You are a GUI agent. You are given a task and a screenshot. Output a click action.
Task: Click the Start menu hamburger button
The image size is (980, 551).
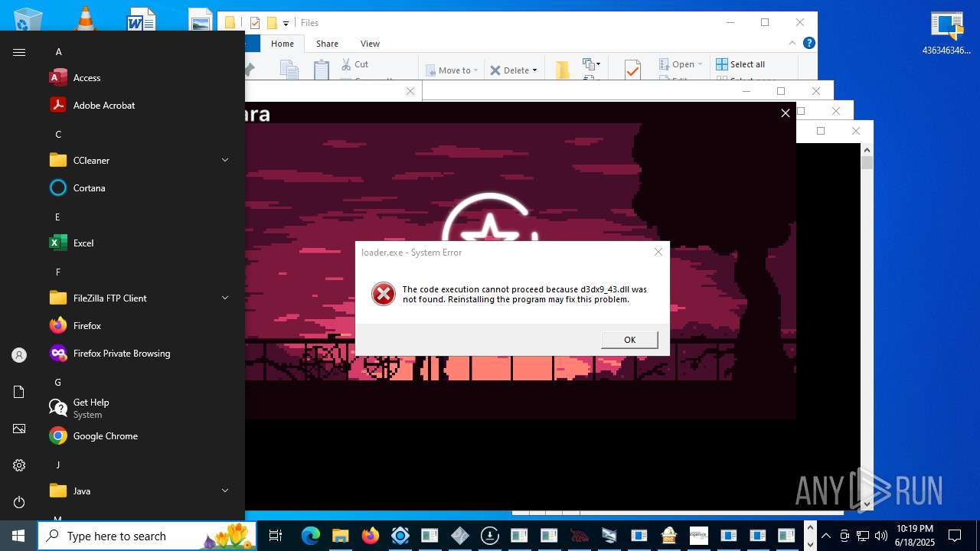[x=19, y=52]
